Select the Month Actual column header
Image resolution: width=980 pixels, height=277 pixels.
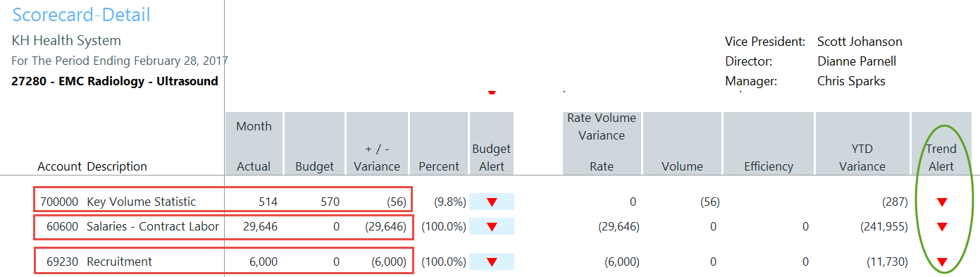[254, 143]
